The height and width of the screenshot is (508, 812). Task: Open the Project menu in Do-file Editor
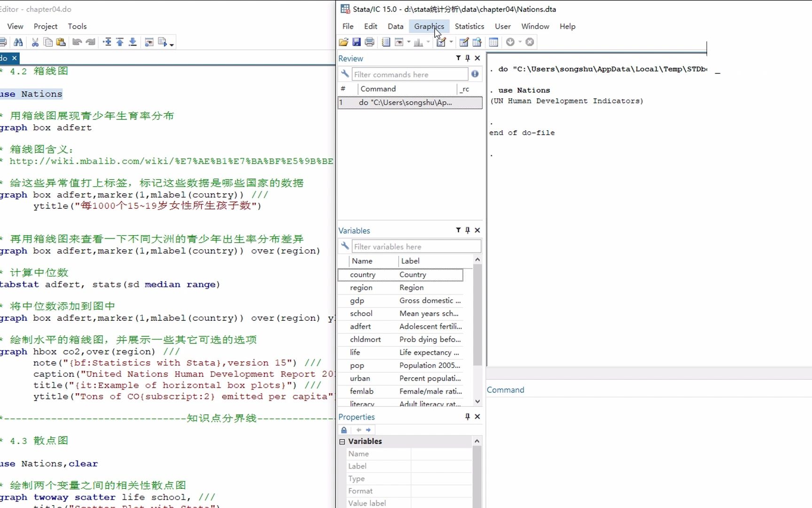tap(46, 26)
